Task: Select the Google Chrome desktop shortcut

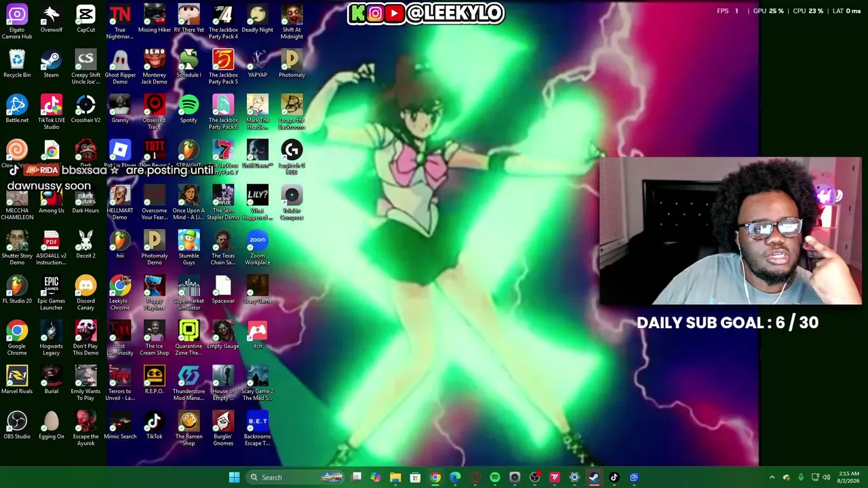Action: [x=17, y=338]
